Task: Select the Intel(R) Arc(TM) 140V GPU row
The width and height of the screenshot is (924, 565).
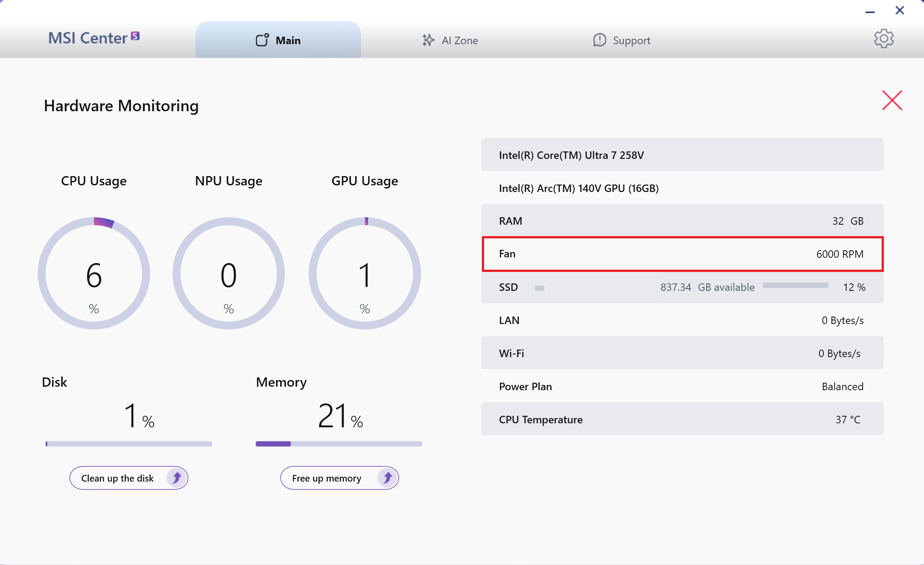Action: [682, 188]
